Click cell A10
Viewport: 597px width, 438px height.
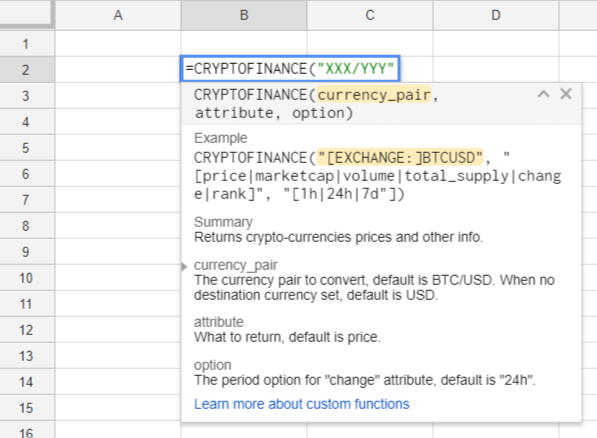coord(118,278)
